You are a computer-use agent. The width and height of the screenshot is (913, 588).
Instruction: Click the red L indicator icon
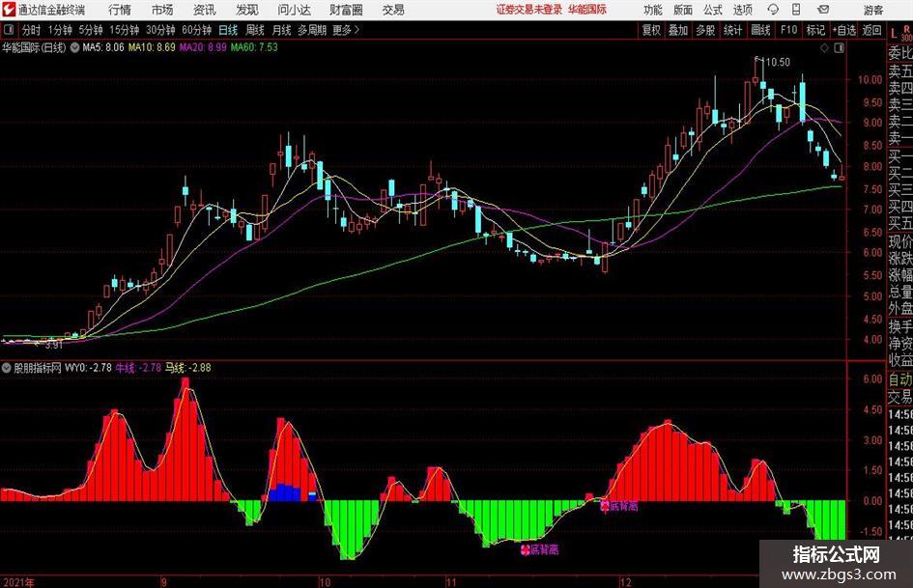[x=894, y=35]
